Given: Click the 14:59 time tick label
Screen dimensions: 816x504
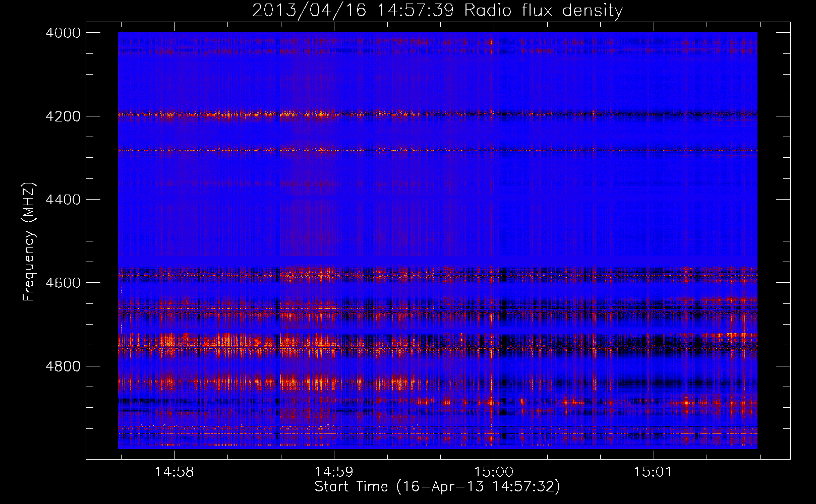Looking at the screenshot, I should click(x=334, y=472).
